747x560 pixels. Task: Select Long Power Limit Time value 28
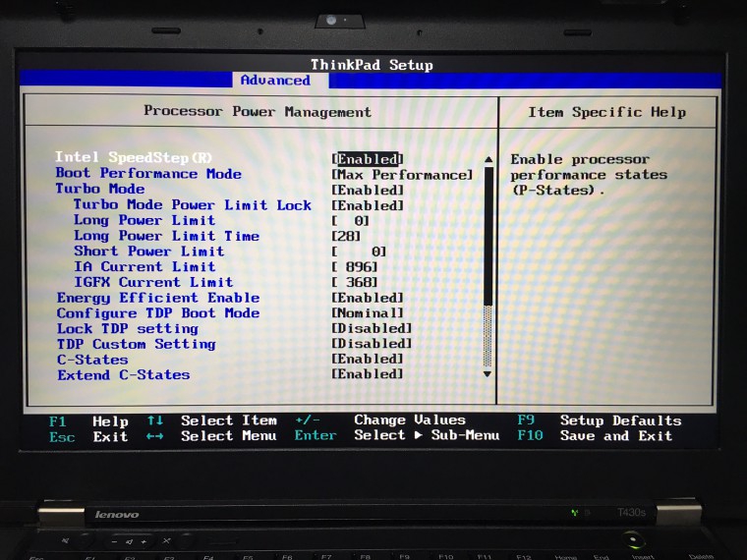click(x=346, y=236)
